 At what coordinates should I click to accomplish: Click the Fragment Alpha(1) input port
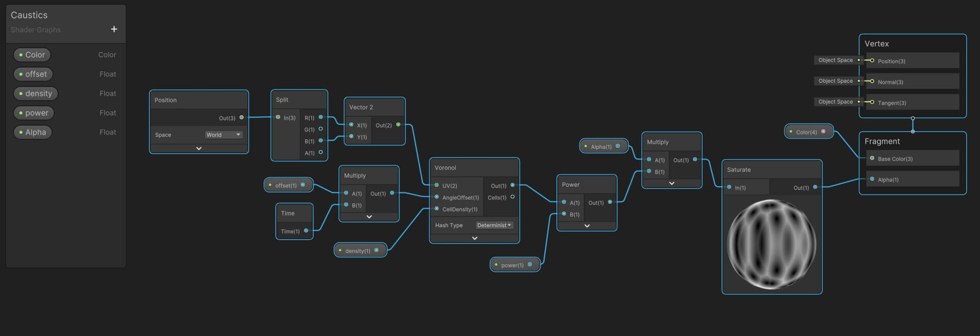(872, 179)
